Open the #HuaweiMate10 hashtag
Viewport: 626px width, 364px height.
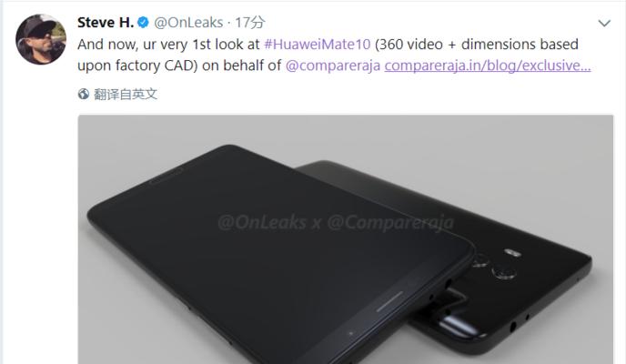pos(318,45)
